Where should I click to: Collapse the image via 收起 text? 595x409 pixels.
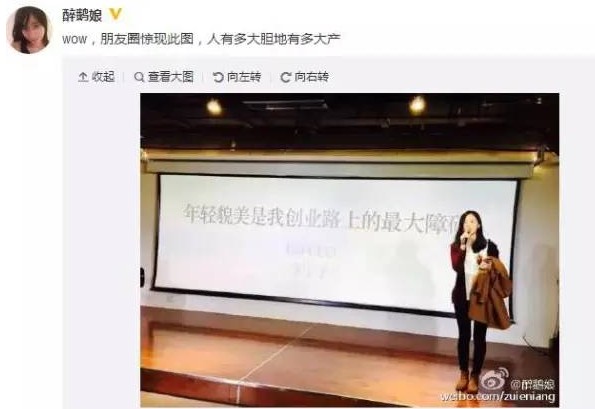pyautogui.click(x=103, y=77)
